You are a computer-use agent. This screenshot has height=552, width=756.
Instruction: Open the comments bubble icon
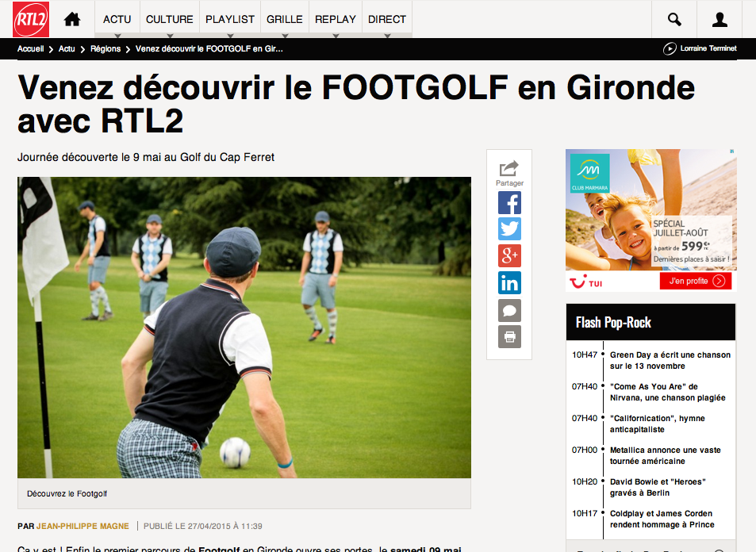coord(509,310)
